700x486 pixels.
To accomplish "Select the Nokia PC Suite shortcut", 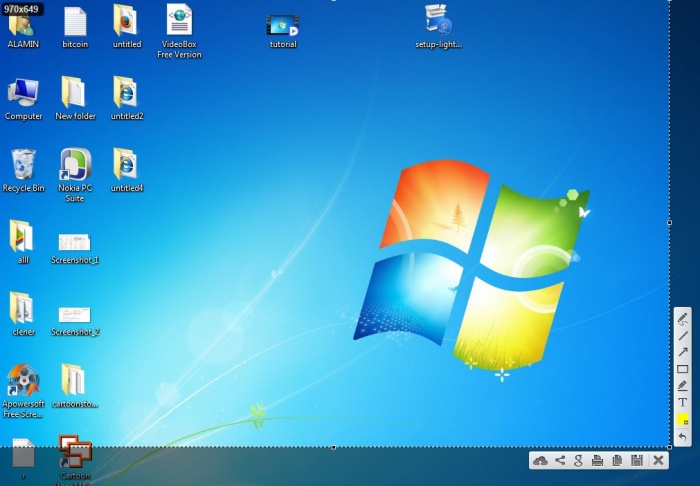I will tap(75, 175).
